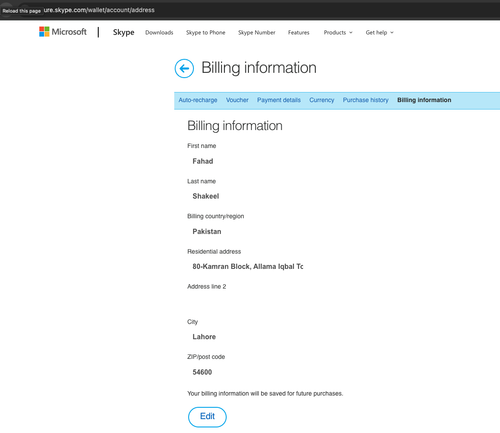
Task: Click the Products dropdown chevron arrow
Action: 351,33
